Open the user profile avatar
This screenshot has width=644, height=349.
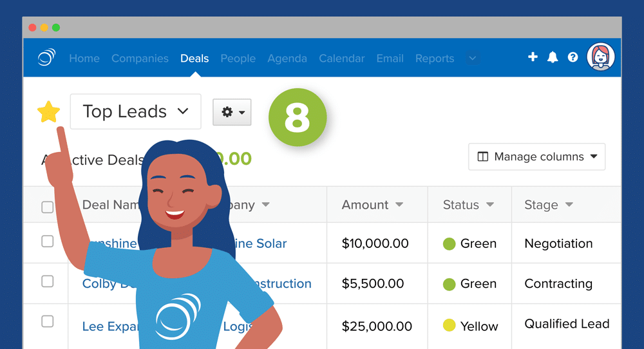[x=601, y=57]
